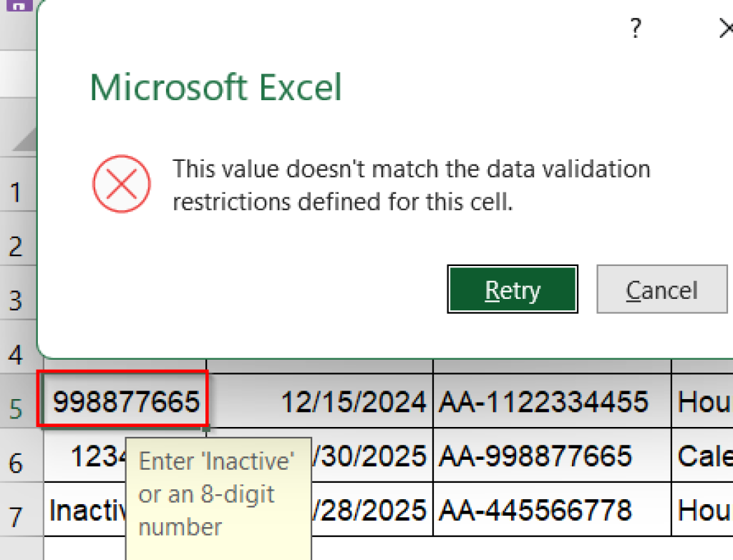
Task: Select the cell showing AA-445566778
Action: 551,511
